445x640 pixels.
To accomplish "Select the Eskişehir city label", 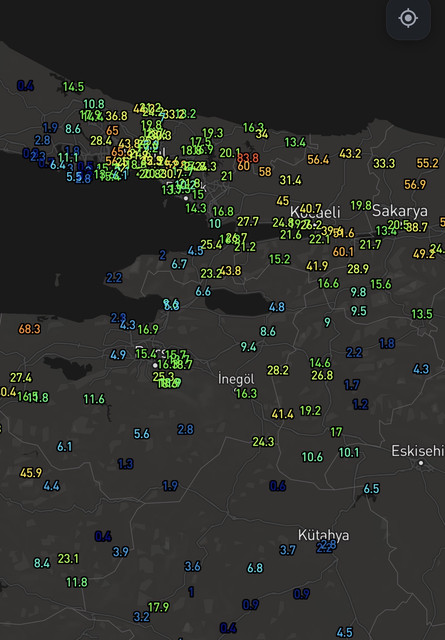I will coord(418,451).
